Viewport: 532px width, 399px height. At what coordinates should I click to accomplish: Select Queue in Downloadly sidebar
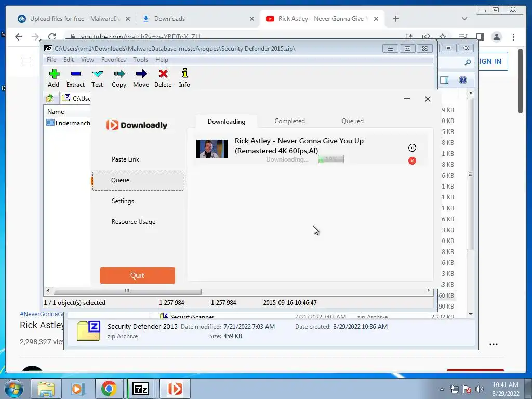pos(138,180)
